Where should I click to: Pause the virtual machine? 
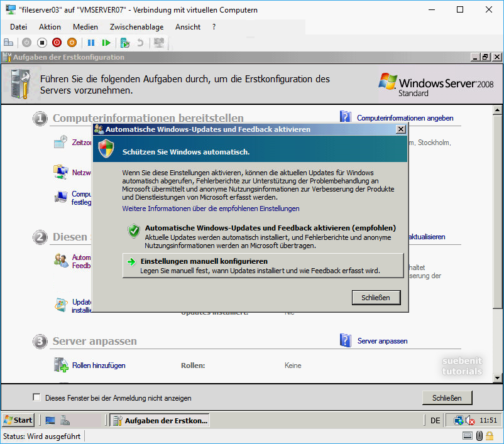(x=91, y=43)
